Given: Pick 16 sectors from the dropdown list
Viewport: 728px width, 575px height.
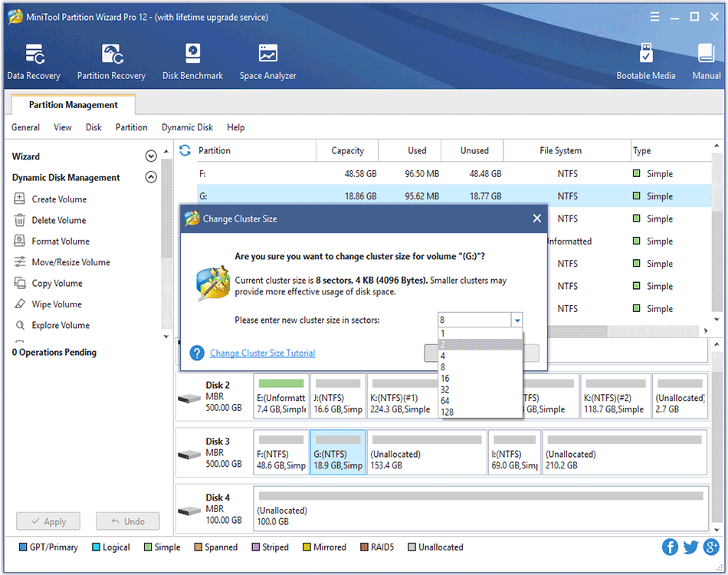Looking at the screenshot, I should 480,378.
